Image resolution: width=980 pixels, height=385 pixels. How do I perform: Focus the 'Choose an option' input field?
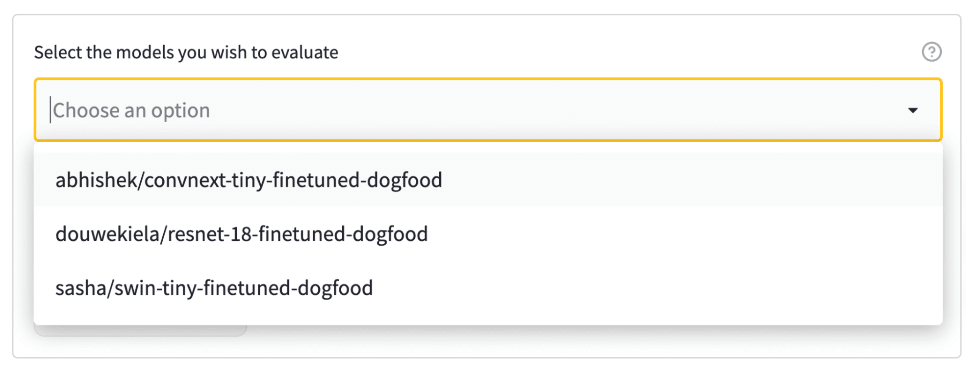[x=441, y=110]
